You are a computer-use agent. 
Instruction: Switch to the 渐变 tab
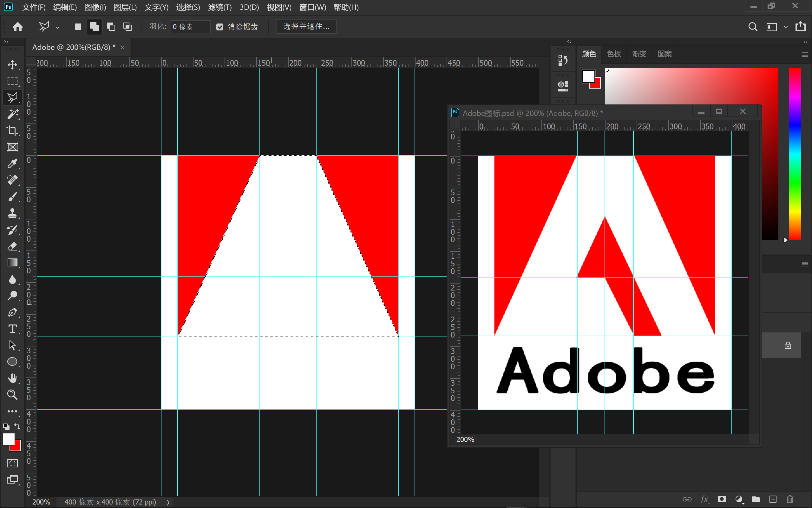click(x=639, y=54)
